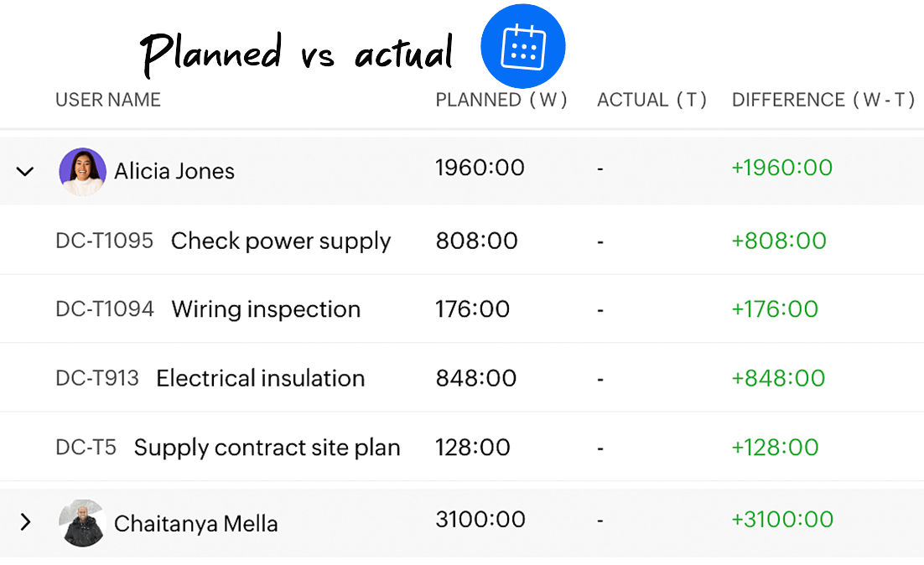Click Alicia Jones avatar photo
The image size is (924, 565).
(82, 172)
